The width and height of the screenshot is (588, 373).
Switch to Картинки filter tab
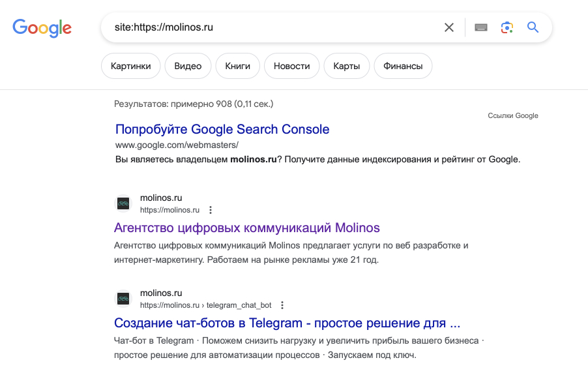pos(131,66)
